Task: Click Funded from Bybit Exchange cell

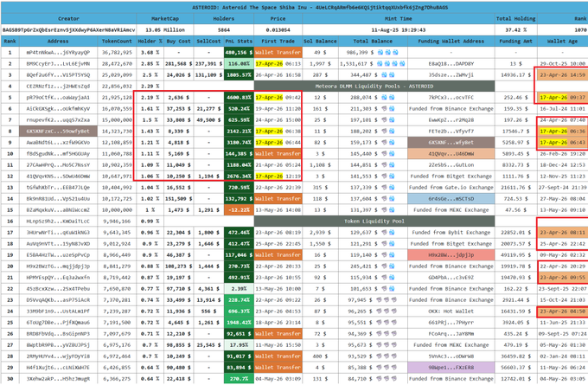Action: point(451,233)
